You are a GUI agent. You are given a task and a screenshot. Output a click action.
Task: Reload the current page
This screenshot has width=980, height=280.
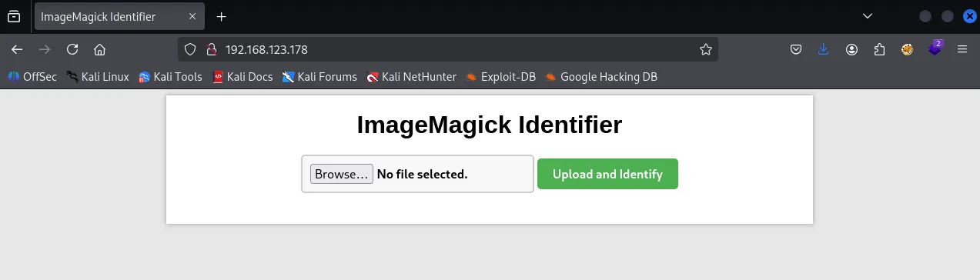pyautogui.click(x=72, y=49)
